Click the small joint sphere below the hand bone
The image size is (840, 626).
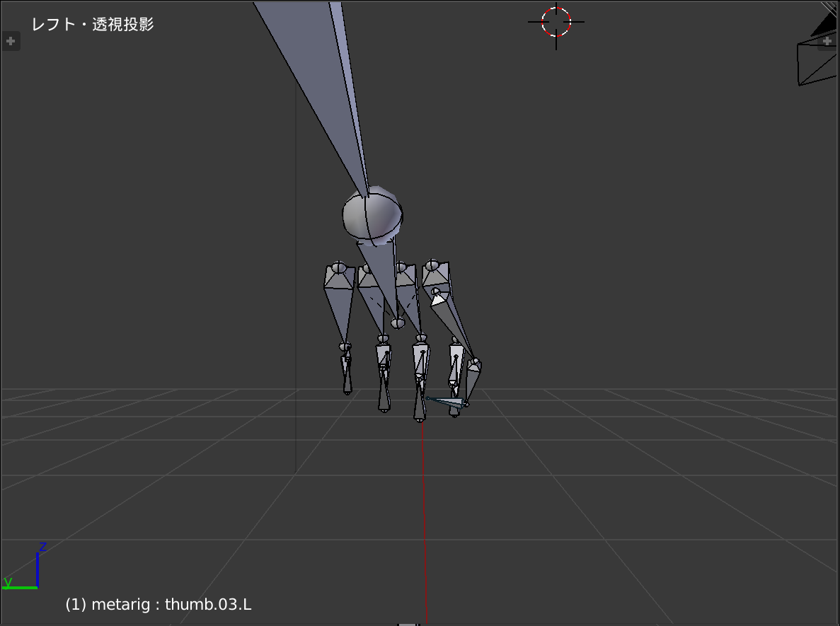pyautogui.click(x=398, y=323)
